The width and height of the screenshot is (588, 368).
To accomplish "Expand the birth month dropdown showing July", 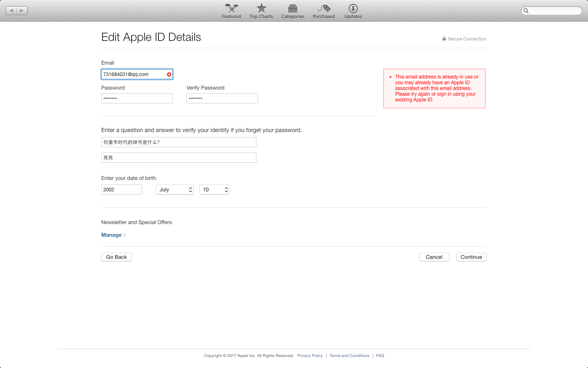I will pos(175,190).
